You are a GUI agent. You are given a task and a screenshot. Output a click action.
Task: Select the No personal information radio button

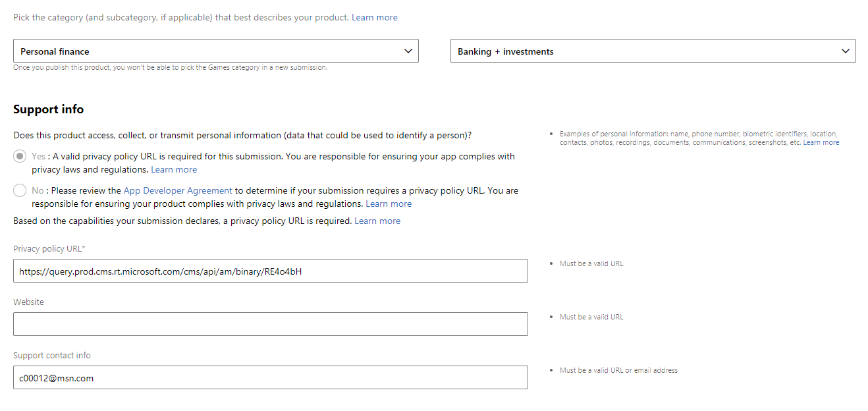tap(20, 191)
